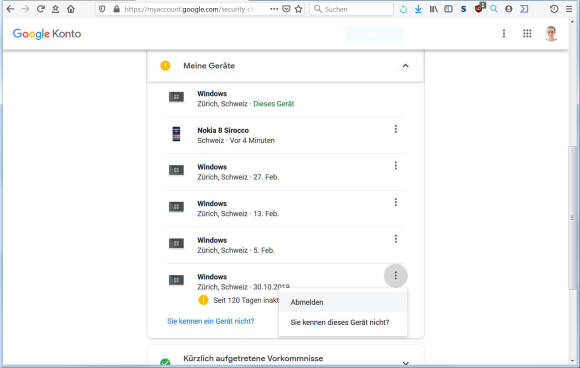Open options for Nokia 8 Sirocco

point(396,129)
